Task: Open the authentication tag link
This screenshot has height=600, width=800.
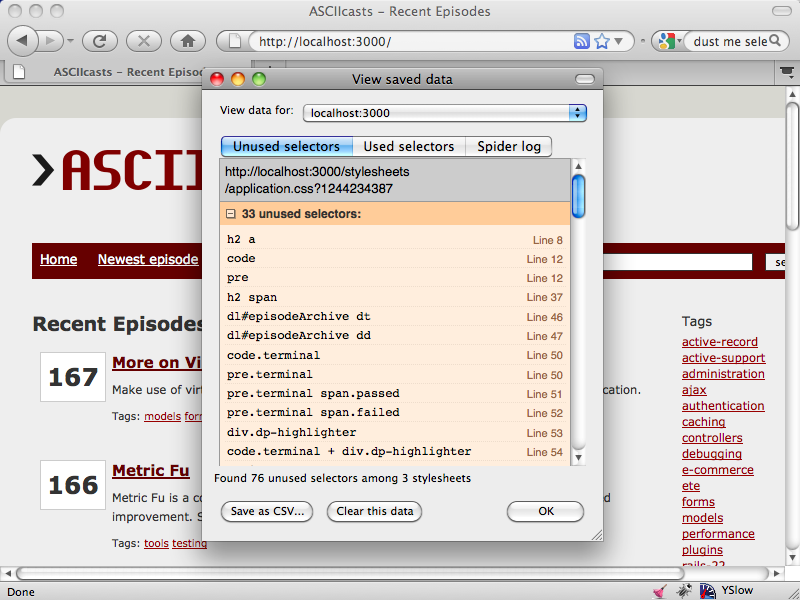Action: click(723, 406)
